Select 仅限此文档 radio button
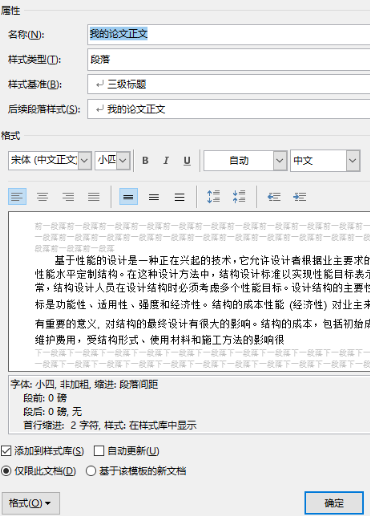Screen dimensions: 370x516 6,471
